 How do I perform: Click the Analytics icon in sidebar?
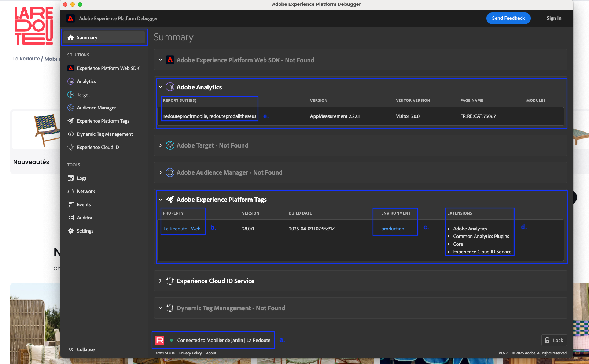click(71, 81)
